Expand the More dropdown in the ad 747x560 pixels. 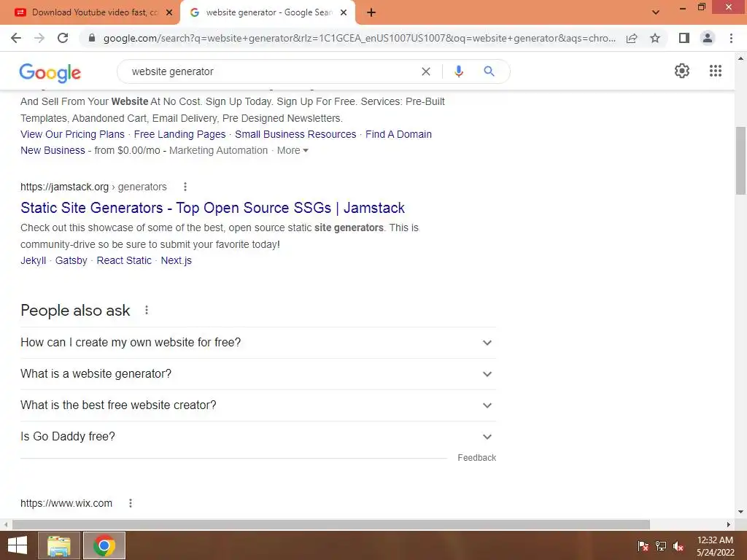293,150
